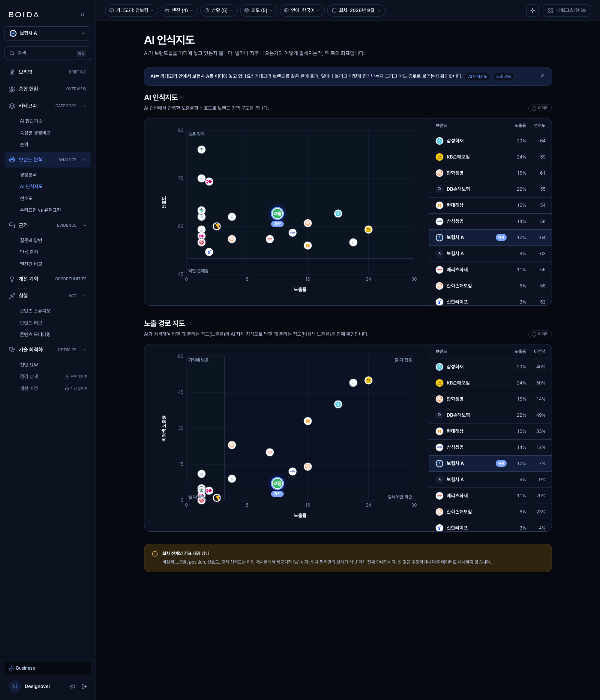Click KB손해보험 logo in the 선호도 table

pyautogui.click(x=439, y=157)
